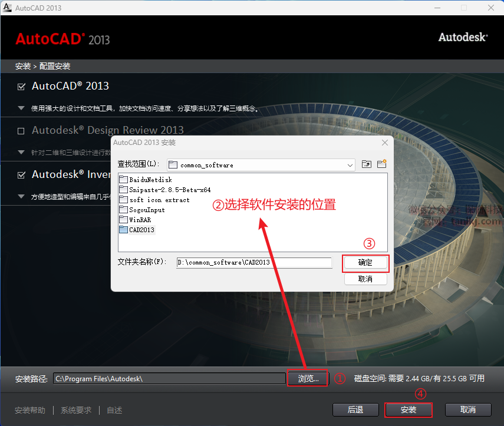Screen dimensions: 504x426
Task: Toggle the Autodesk Inventor Fusion checkbox
Action: point(21,175)
